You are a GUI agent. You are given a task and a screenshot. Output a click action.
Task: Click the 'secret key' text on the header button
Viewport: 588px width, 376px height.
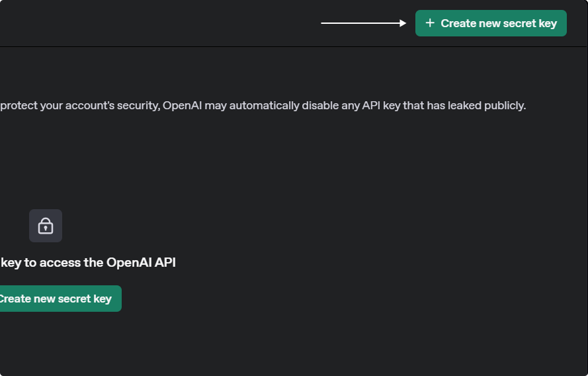(530, 23)
